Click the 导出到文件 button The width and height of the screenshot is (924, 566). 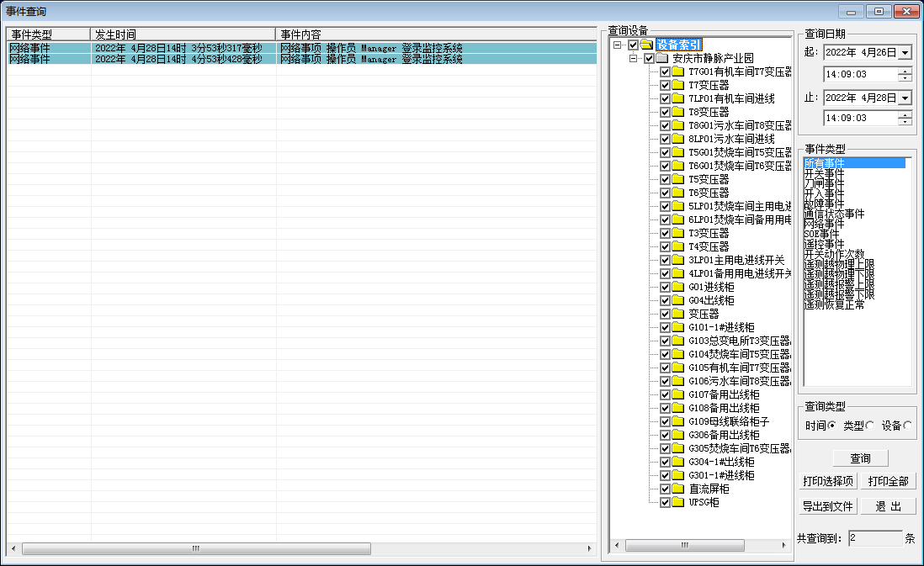pyautogui.click(x=828, y=506)
